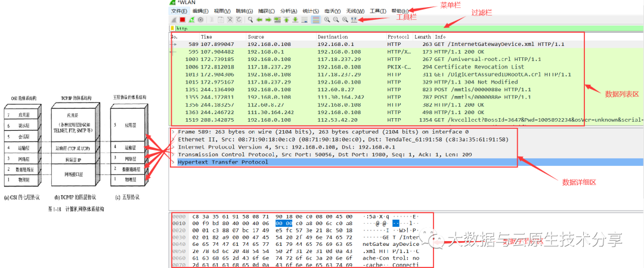Open the 跳转(G) menu
The height and width of the screenshot is (268, 644).
(x=244, y=11)
